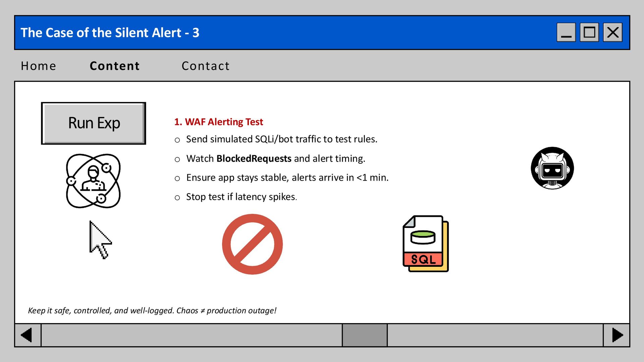Maximize the window with square button
This screenshot has width=644, height=362.
coord(589,33)
